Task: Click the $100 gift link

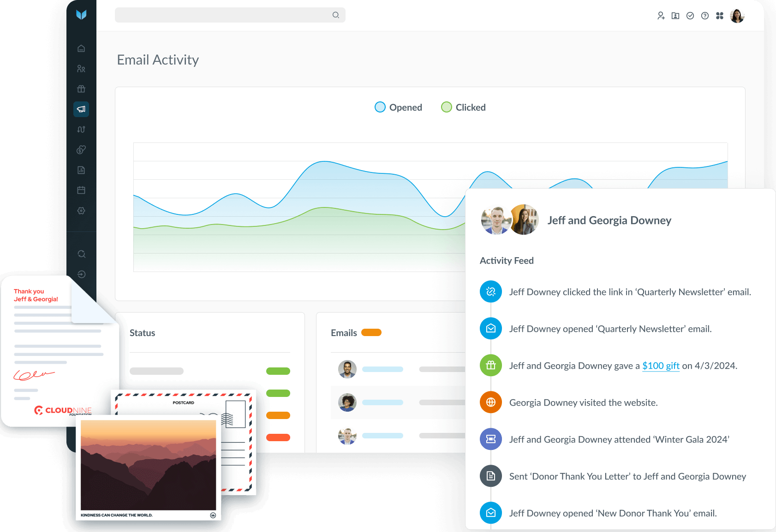Action: tap(661, 366)
